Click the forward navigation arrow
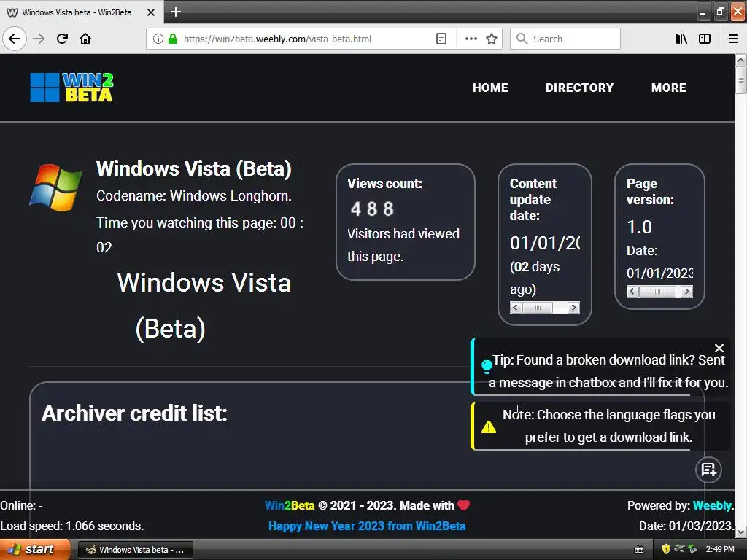 39,39
